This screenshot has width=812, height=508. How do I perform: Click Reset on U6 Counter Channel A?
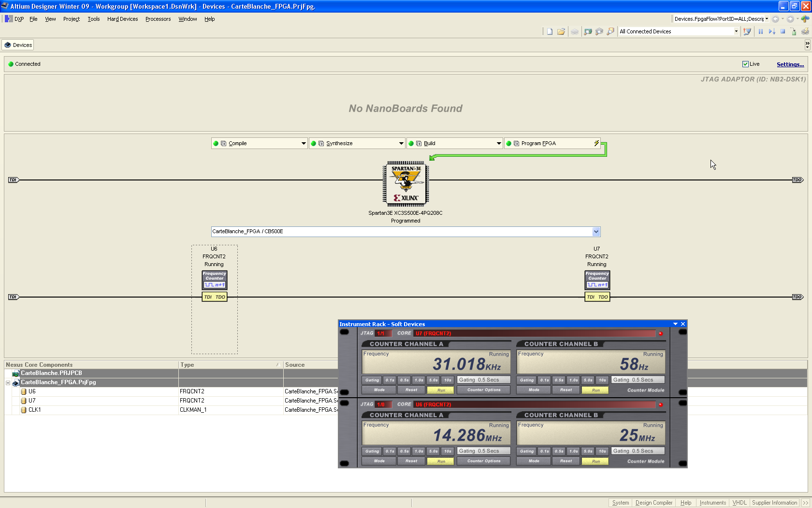[411, 461]
